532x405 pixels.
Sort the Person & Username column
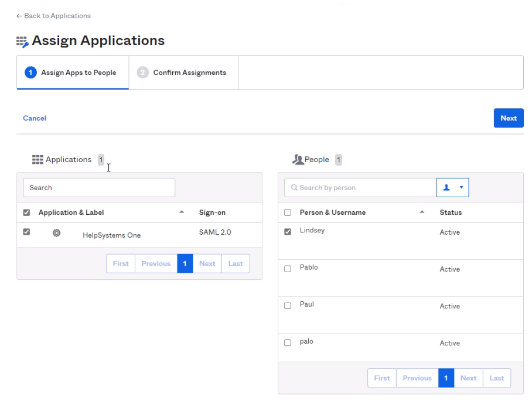point(422,212)
